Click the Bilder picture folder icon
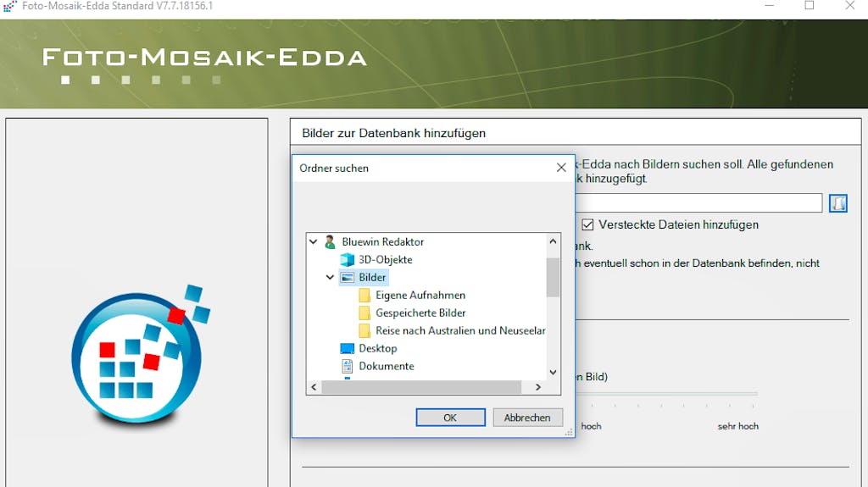 pos(347,277)
